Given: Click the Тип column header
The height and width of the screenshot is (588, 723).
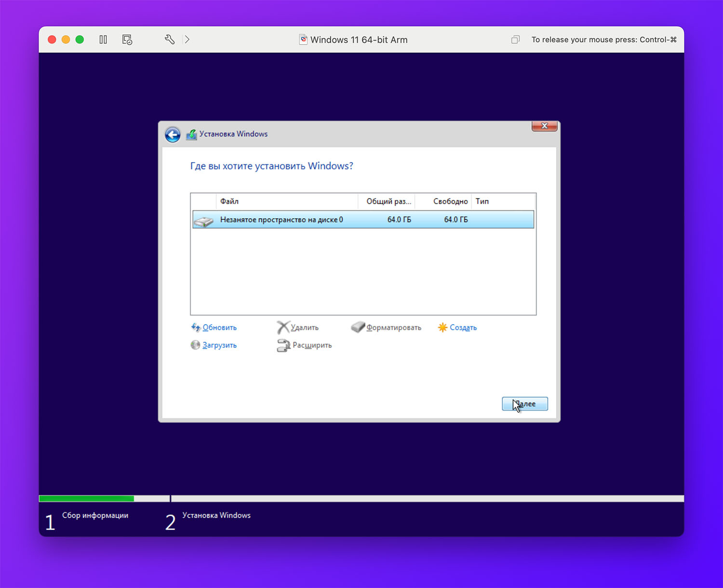Looking at the screenshot, I should tap(482, 201).
